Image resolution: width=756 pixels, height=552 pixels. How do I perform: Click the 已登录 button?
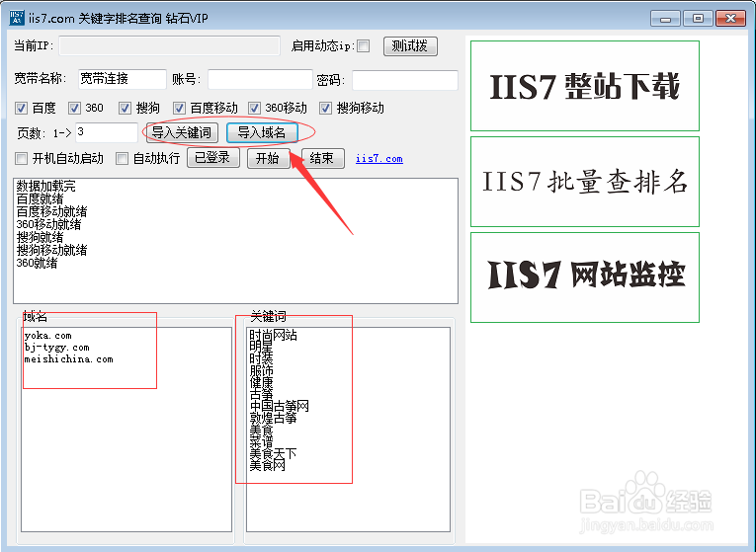[213, 158]
